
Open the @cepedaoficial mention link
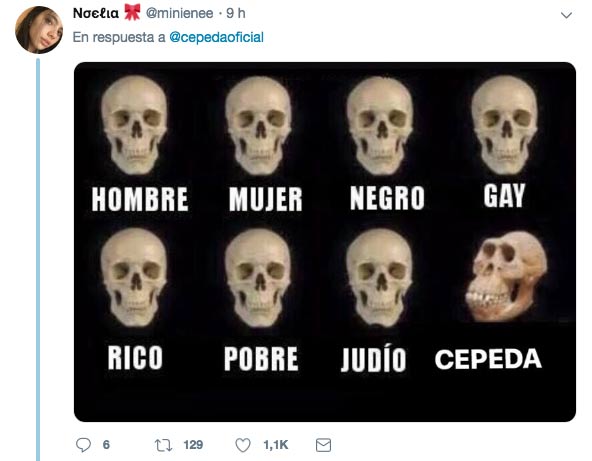pyautogui.click(x=216, y=37)
